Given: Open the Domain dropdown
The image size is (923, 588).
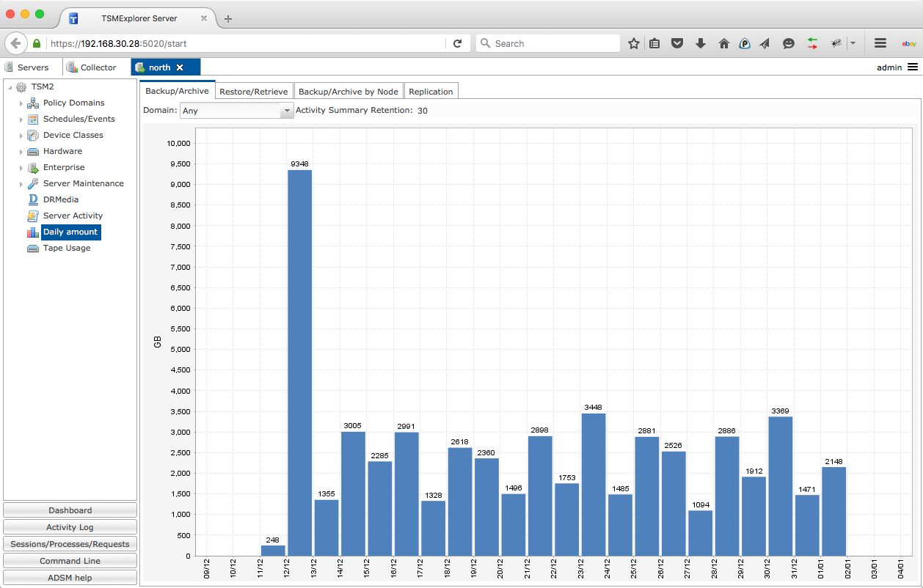Looking at the screenshot, I should pyautogui.click(x=286, y=111).
